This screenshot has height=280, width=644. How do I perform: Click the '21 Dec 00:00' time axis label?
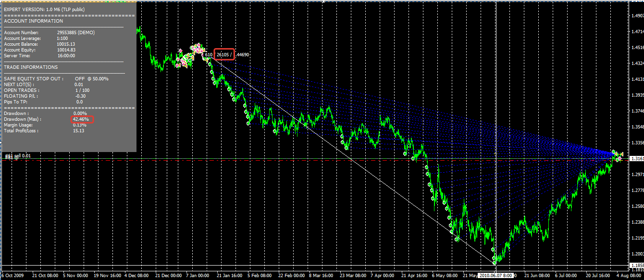169,276
